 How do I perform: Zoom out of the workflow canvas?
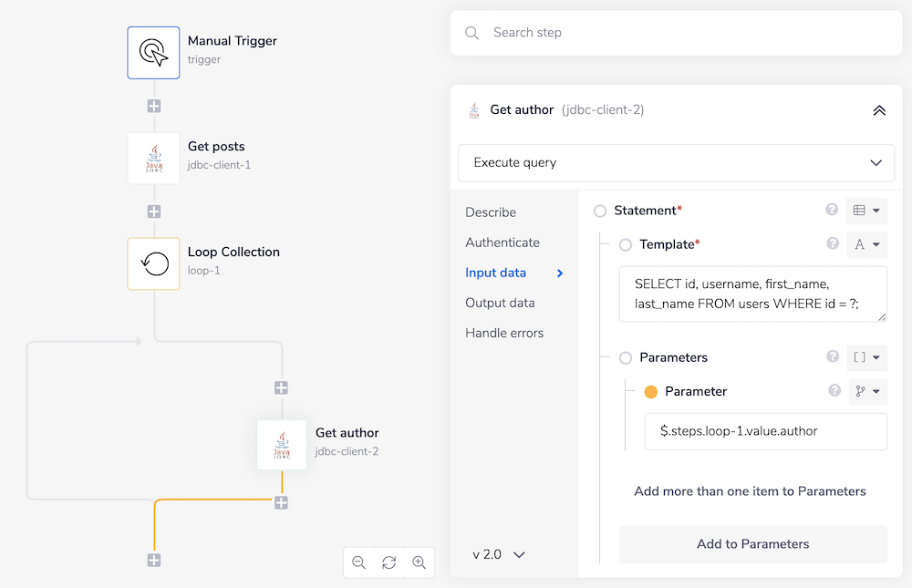(x=358, y=562)
